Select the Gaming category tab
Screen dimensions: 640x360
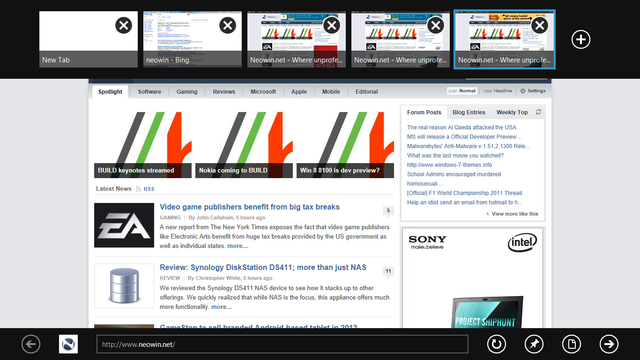click(187, 92)
